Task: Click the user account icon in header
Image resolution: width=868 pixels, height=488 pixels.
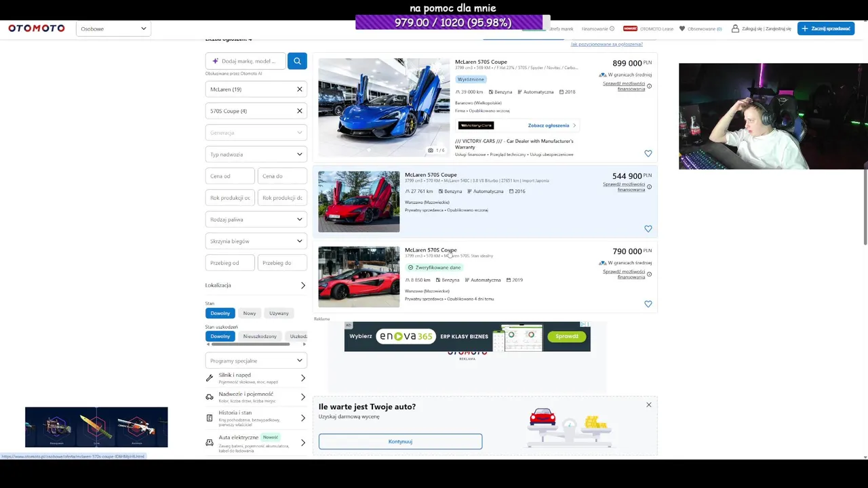Action: [x=735, y=28]
